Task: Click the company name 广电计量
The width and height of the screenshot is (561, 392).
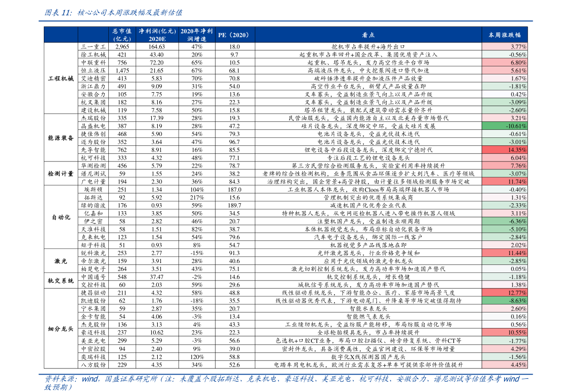Action: pos(93,182)
